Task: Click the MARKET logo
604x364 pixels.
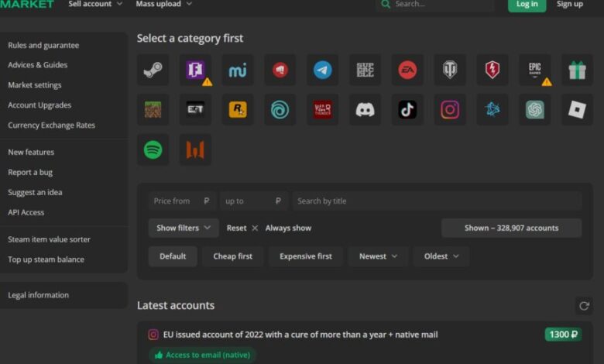Action: point(27,4)
